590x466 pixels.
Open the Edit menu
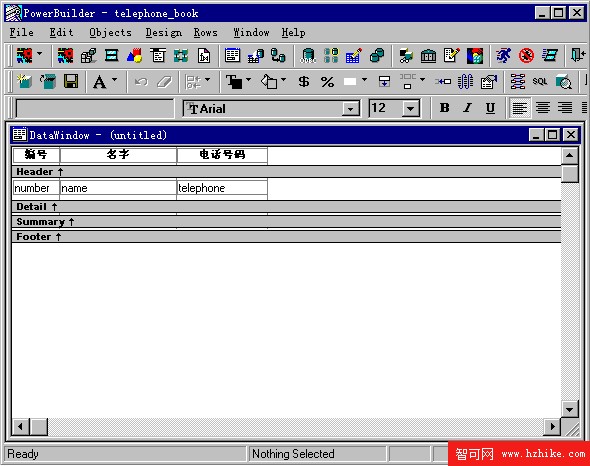[x=61, y=33]
